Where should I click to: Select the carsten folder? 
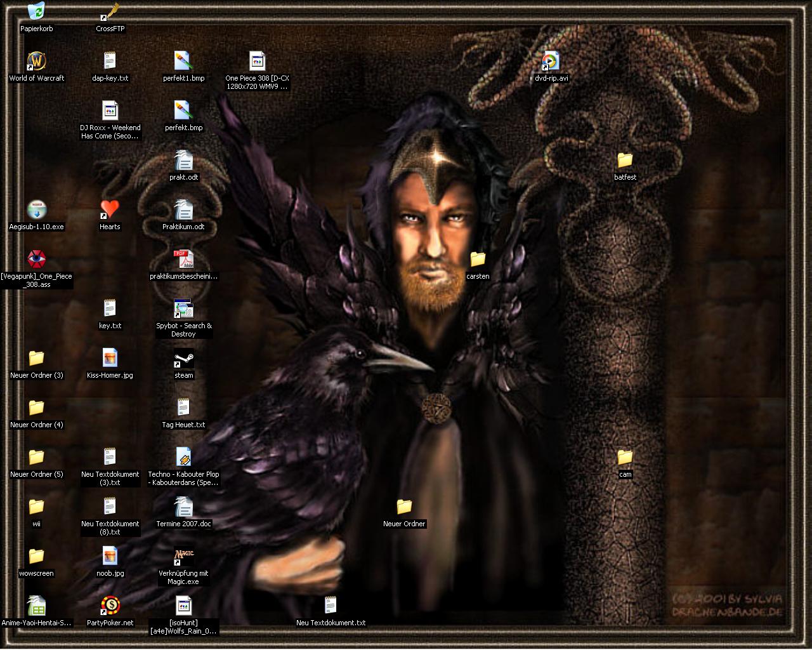pyautogui.click(x=478, y=260)
